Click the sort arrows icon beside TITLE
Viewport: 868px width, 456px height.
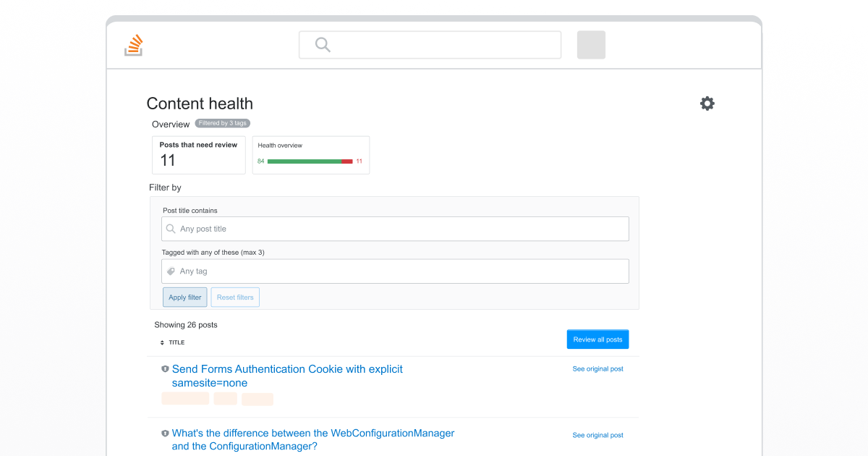pyautogui.click(x=162, y=342)
